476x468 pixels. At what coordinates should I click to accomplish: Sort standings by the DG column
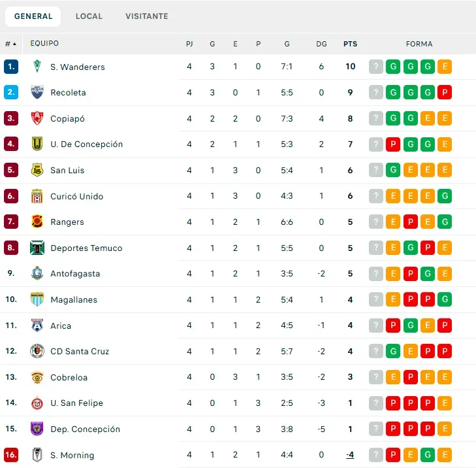click(321, 44)
